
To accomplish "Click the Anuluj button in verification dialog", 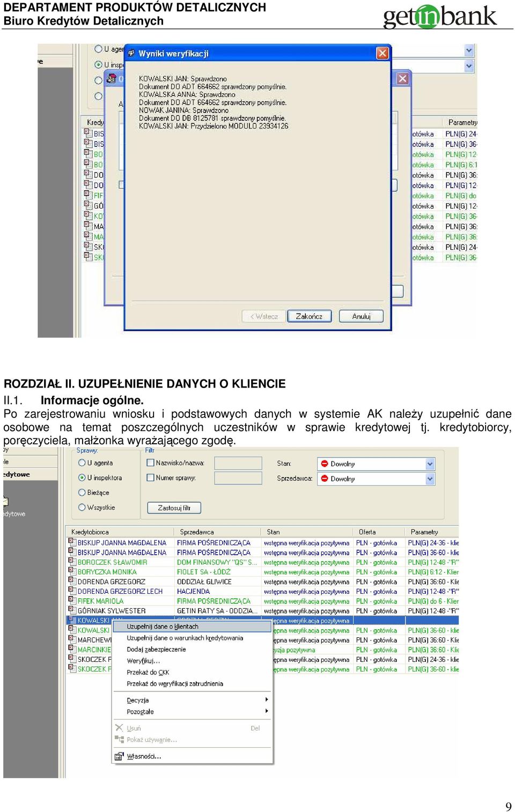I will [x=361, y=316].
